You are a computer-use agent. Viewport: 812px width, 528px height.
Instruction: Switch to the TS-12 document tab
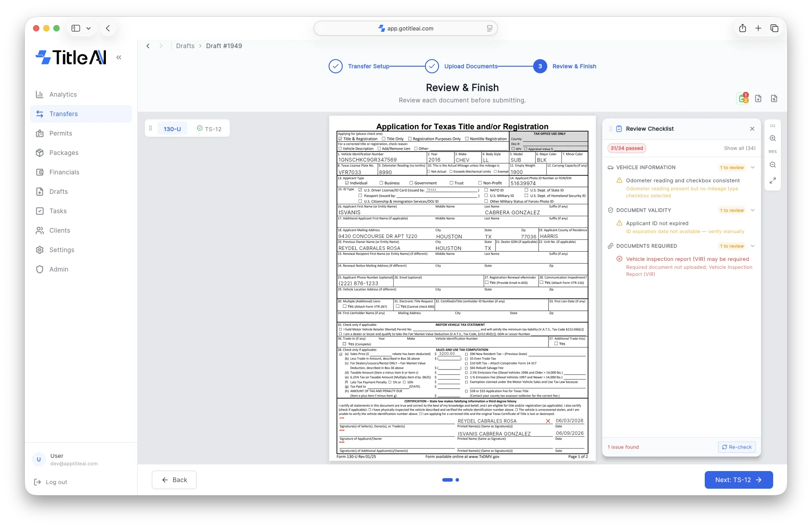(209, 129)
